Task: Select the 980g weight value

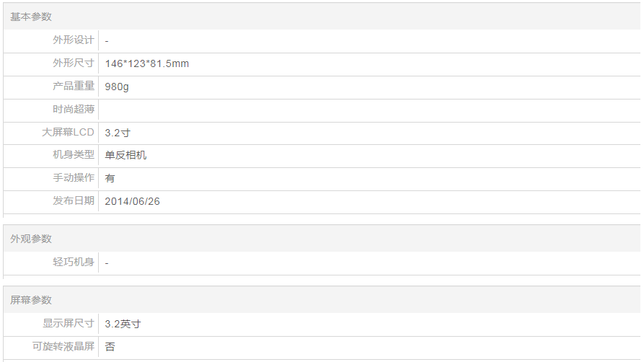Action: tap(117, 87)
